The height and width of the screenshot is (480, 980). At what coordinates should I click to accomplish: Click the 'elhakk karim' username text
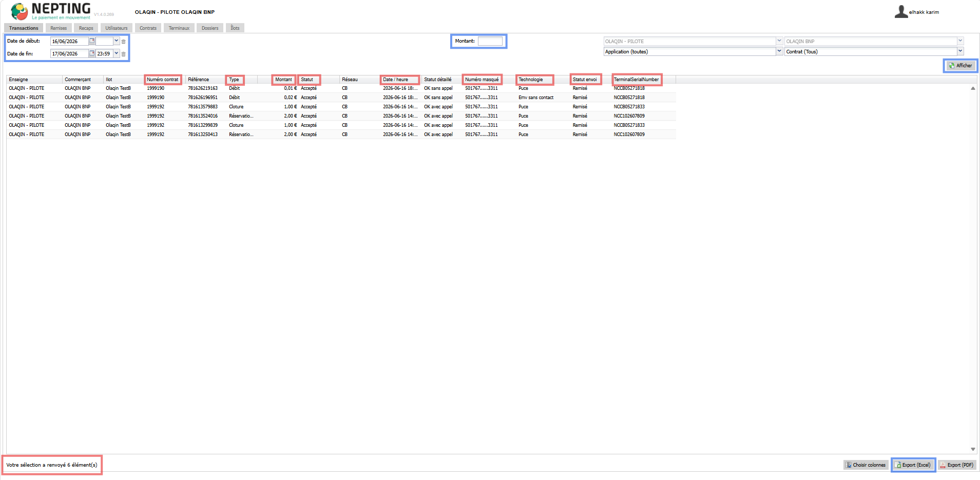924,12
